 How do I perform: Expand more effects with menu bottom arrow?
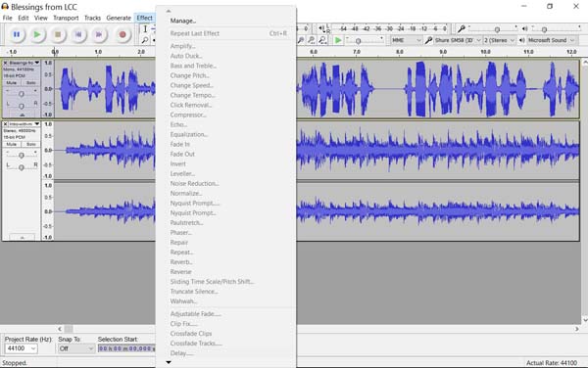(169, 362)
